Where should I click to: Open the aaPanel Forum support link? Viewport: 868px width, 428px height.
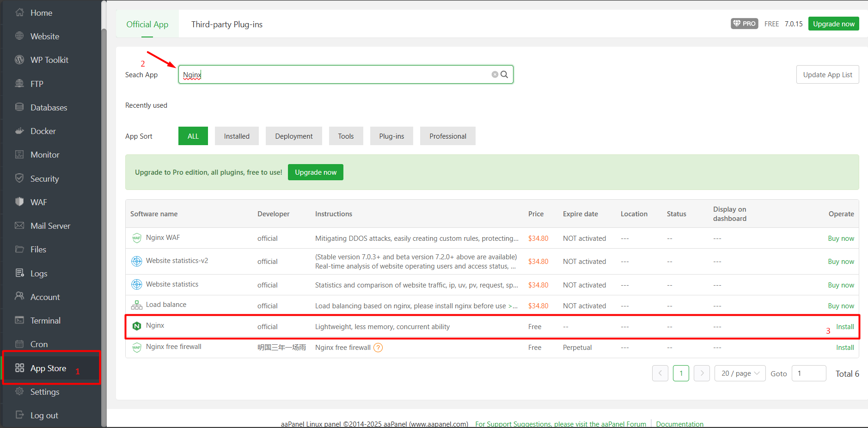(561, 424)
